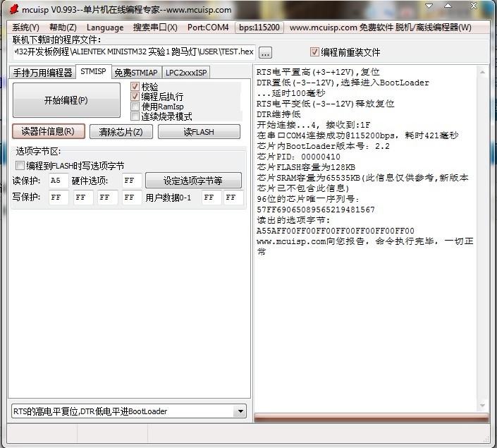This screenshot has height=448, width=497.
Task: Expand the RTS/DTR reset mode dropdown arrow
Action: [x=240, y=411]
